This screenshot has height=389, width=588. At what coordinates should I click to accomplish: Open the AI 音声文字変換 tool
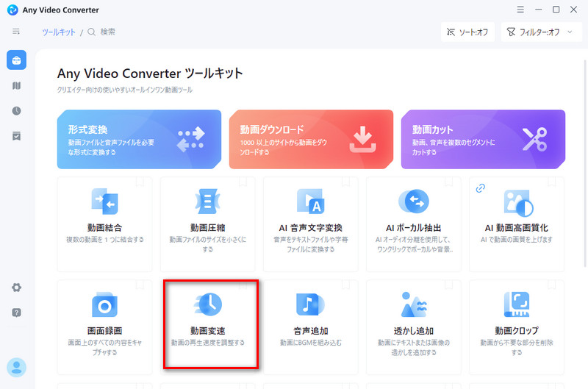(310, 224)
